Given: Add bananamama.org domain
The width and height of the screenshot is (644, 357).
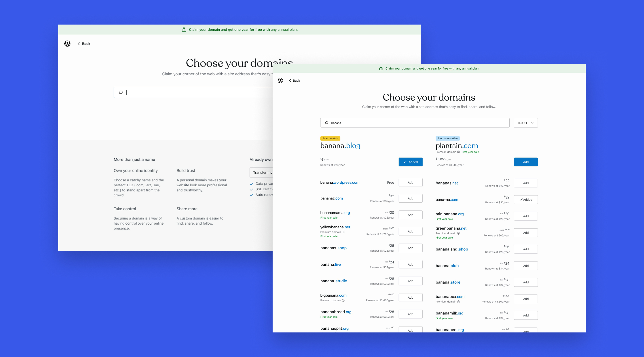Looking at the screenshot, I should pyautogui.click(x=410, y=215).
